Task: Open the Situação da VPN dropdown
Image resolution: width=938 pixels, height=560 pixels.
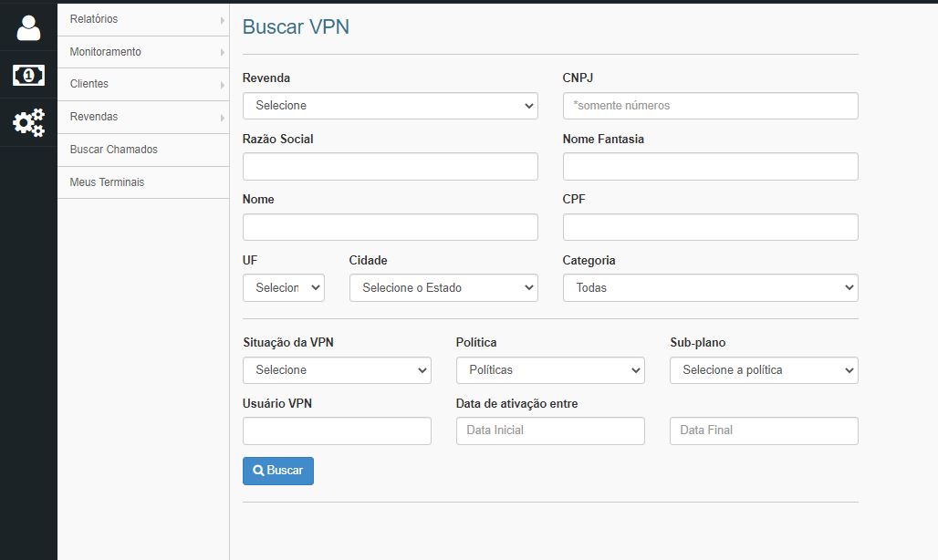Action: (x=337, y=370)
